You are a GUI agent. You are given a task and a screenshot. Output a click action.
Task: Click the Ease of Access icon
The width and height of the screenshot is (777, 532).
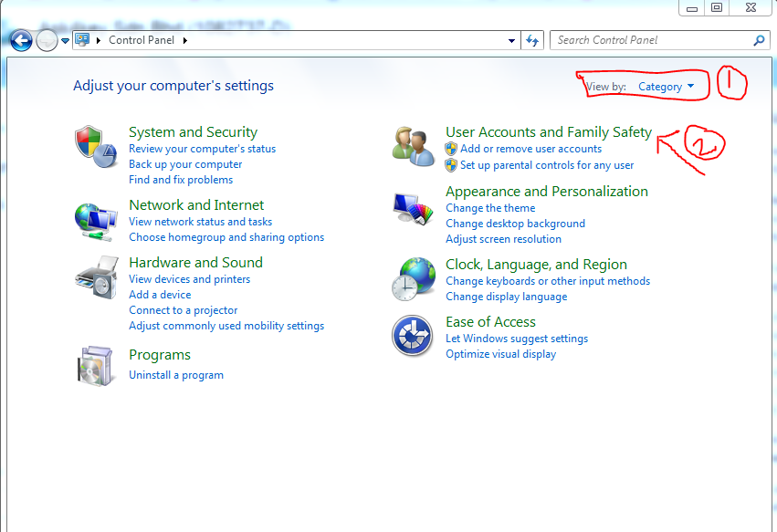point(413,336)
